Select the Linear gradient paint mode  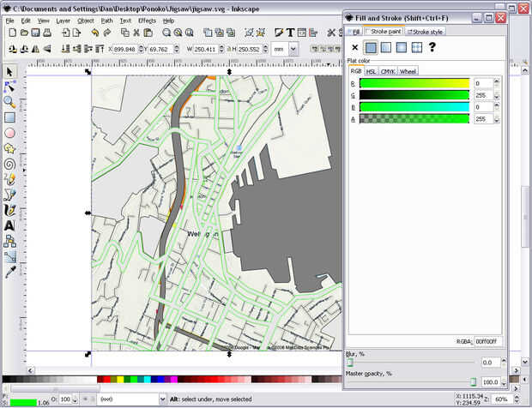click(386, 48)
